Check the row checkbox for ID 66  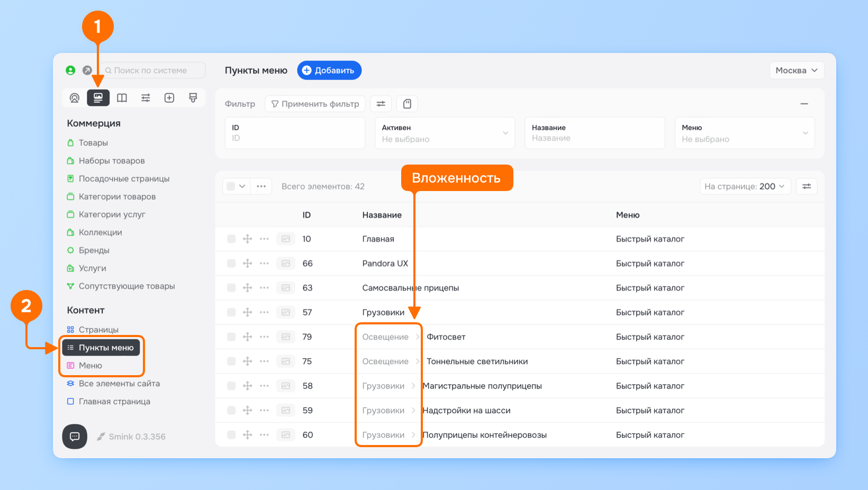tap(231, 264)
